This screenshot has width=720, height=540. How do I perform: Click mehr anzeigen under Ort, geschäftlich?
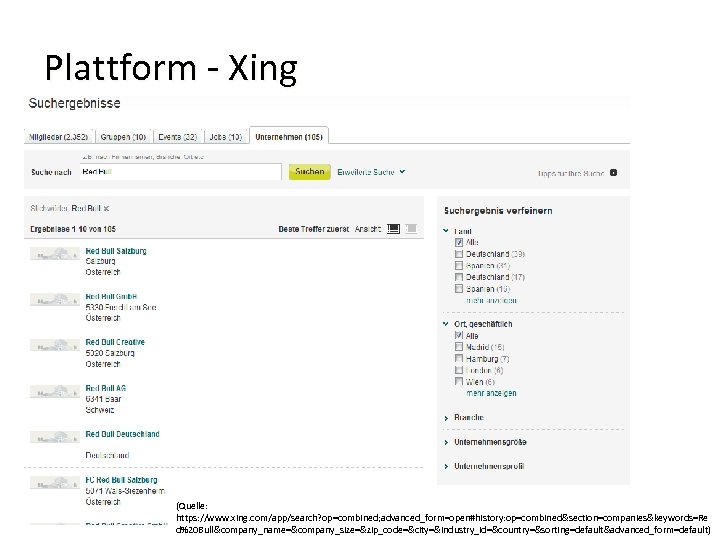491,393
